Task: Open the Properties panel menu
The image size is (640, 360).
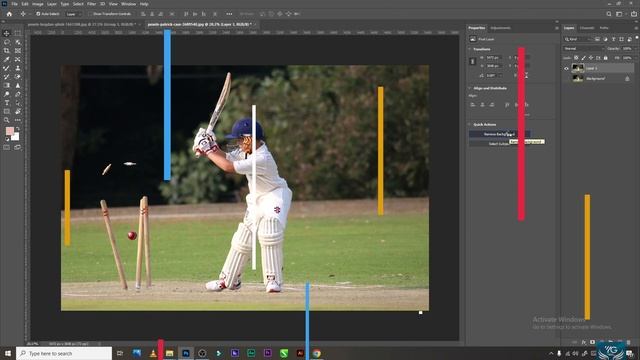Action: 557,28
